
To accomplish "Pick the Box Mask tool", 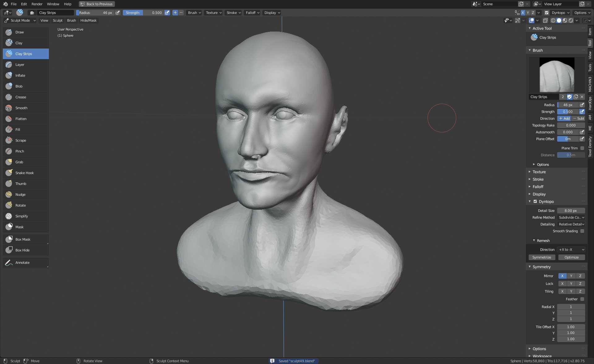I will click(x=23, y=239).
